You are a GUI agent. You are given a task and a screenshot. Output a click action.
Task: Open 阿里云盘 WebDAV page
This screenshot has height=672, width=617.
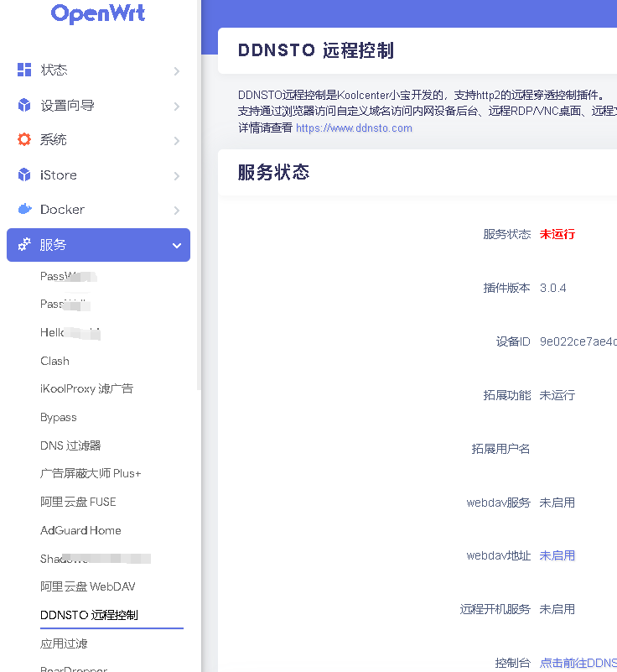87,586
